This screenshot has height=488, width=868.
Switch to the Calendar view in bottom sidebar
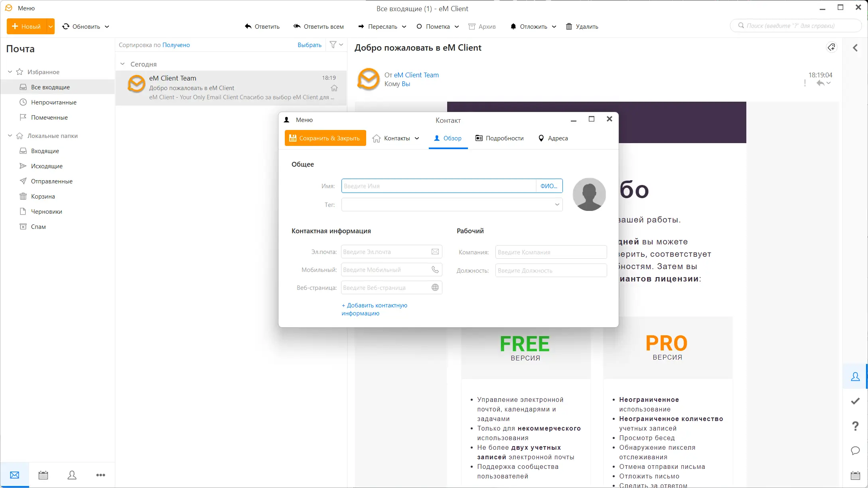43,475
